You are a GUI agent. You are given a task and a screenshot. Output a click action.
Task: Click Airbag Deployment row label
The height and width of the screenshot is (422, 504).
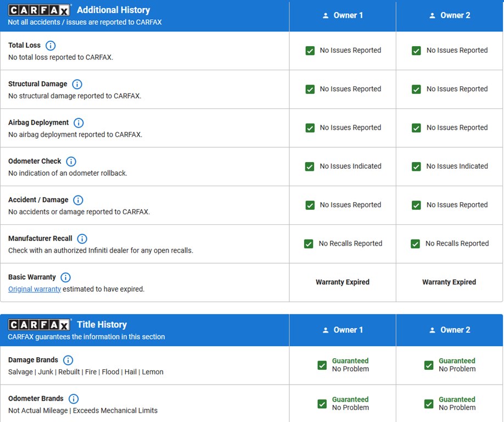(x=38, y=123)
